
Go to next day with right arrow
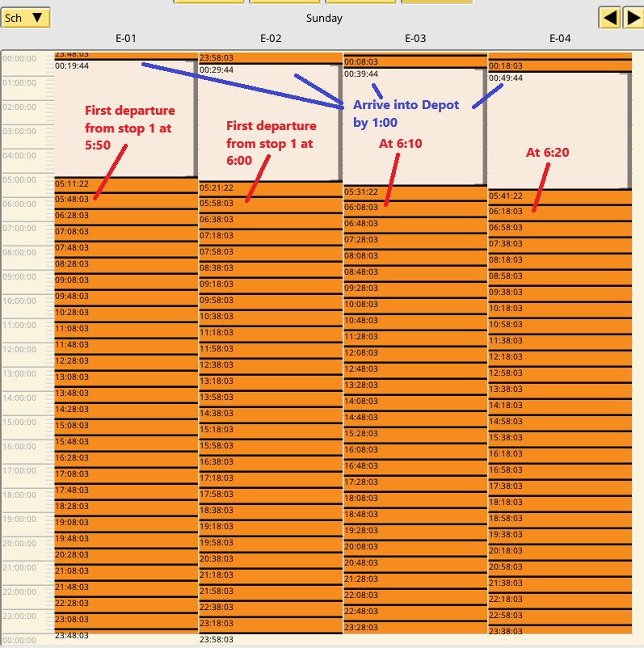(633, 18)
